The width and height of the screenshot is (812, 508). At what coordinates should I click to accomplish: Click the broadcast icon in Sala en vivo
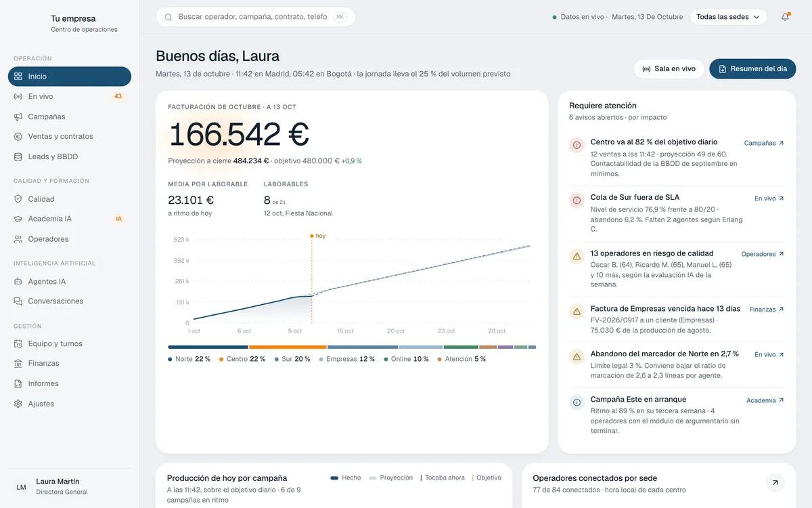point(646,69)
